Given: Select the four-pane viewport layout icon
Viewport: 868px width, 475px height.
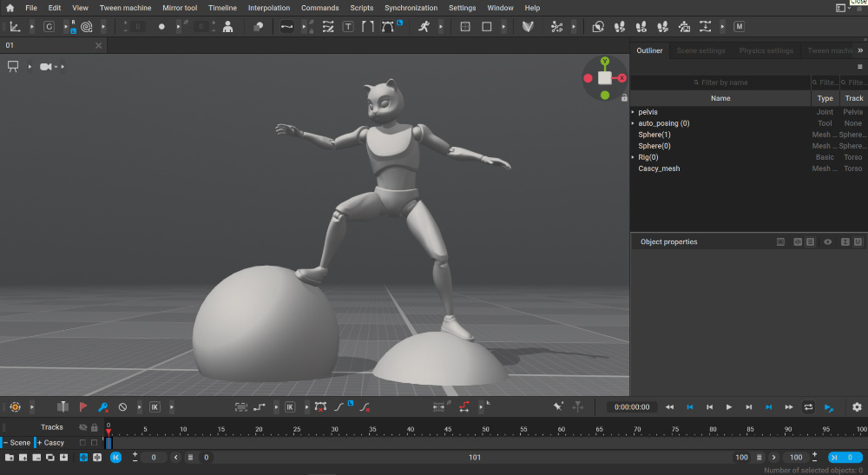Looking at the screenshot, I should 465,27.
